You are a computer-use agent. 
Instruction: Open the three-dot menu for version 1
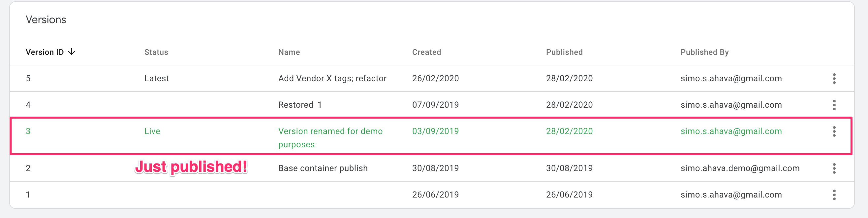[834, 195]
